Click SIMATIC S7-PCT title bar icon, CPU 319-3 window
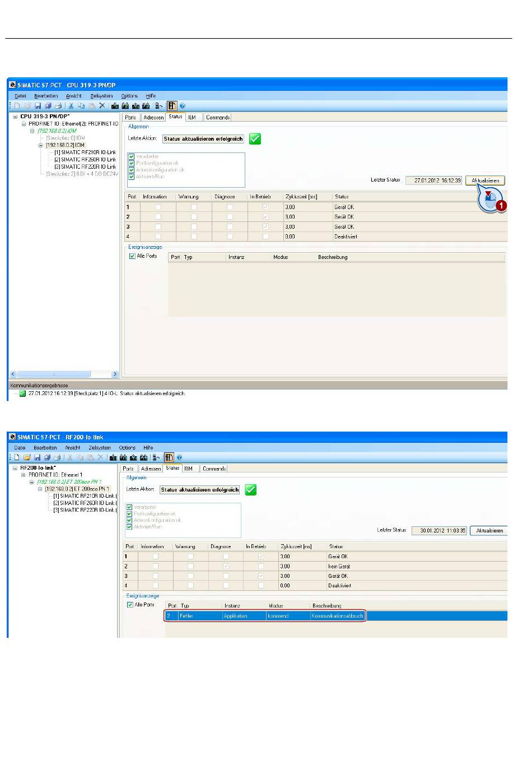Screen dimensions: 532x783 point(12,85)
